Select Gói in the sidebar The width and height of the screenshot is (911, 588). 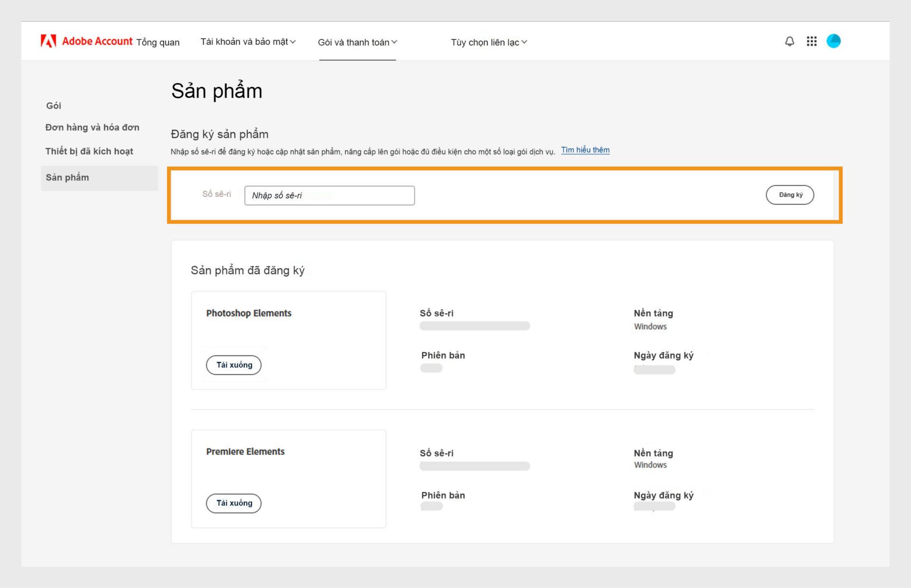point(54,106)
